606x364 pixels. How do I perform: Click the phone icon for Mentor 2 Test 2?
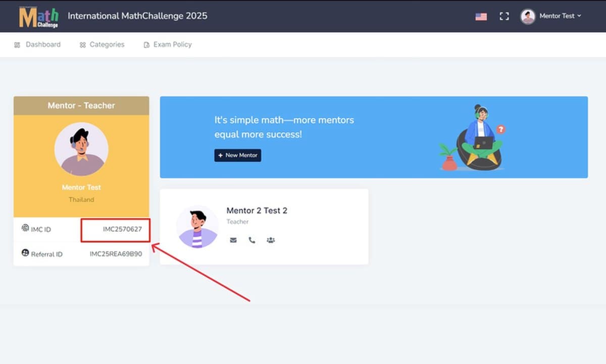251,240
